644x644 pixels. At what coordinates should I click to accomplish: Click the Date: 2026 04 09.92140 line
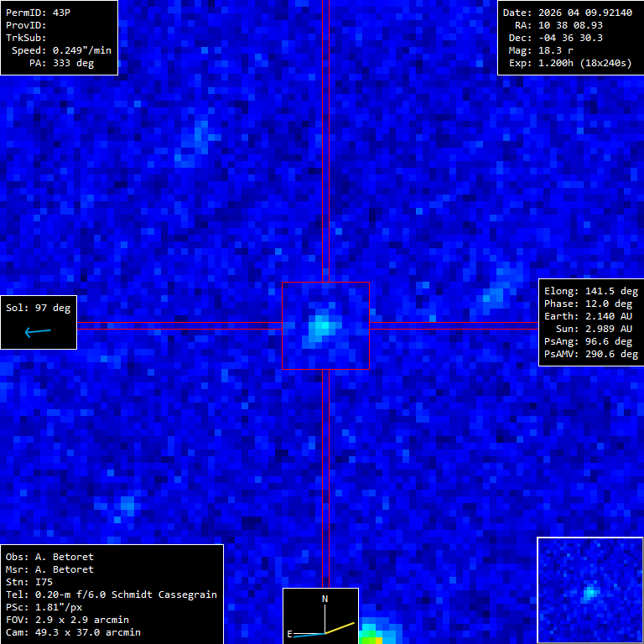click(568, 13)
